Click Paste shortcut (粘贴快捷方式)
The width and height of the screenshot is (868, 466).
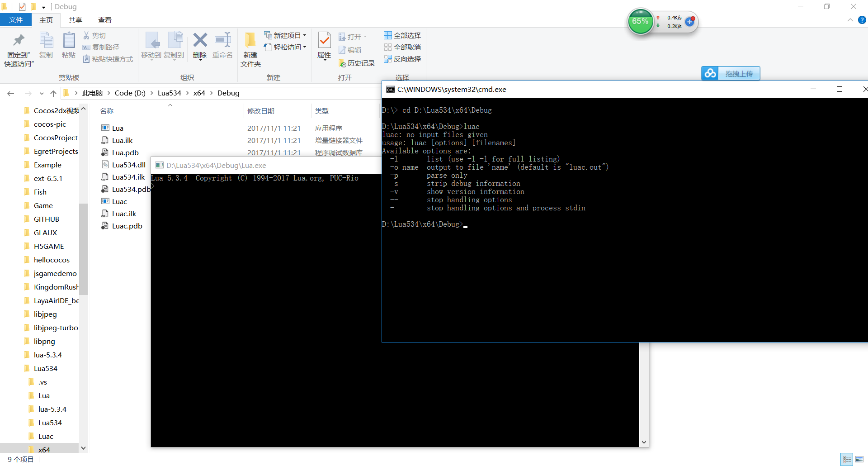tap(108, 59)
